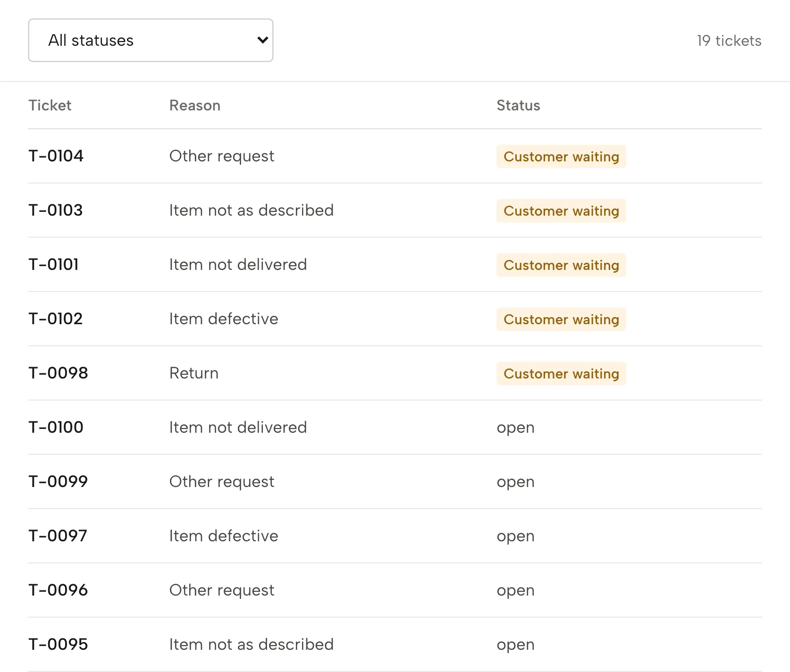
Task: Click the 19 tickets count label
Action: pyautogui.click(x=729, y=41)
